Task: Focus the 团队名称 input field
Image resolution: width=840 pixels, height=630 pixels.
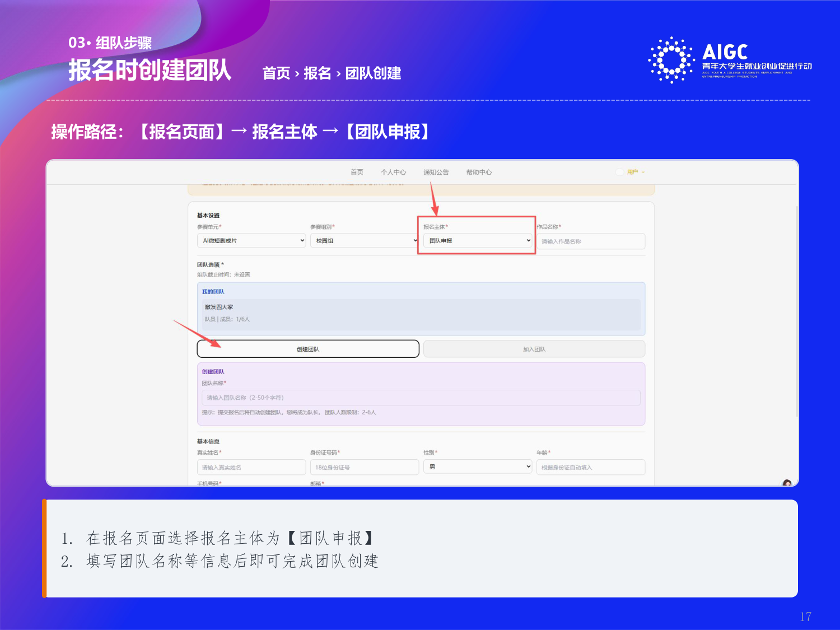Action: pos(421,398)
